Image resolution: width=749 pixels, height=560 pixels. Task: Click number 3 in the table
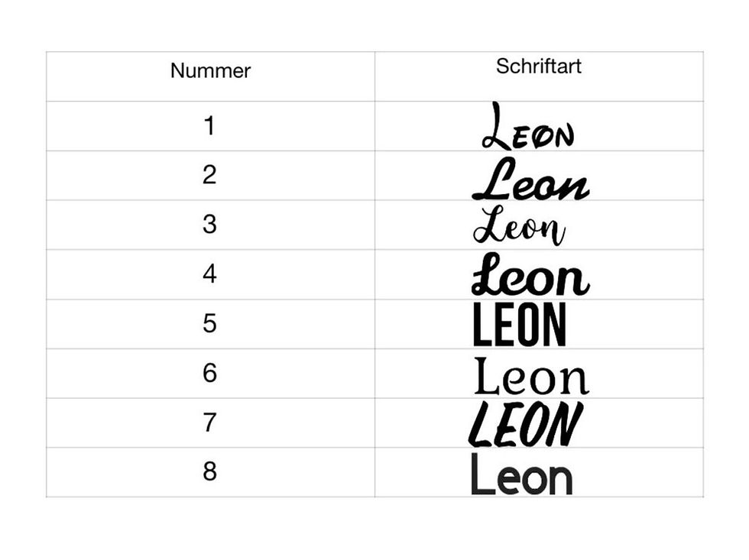click(210, 225)
